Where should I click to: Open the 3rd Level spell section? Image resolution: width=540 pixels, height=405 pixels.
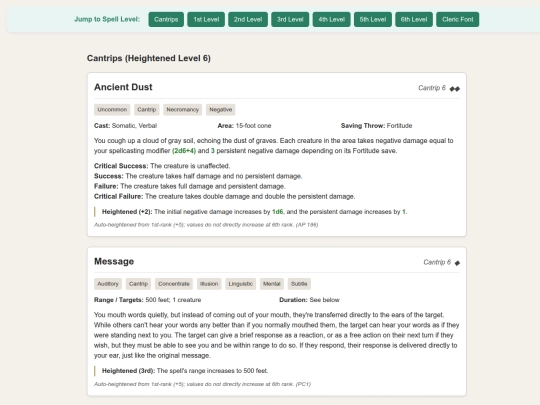coord(290,19)
